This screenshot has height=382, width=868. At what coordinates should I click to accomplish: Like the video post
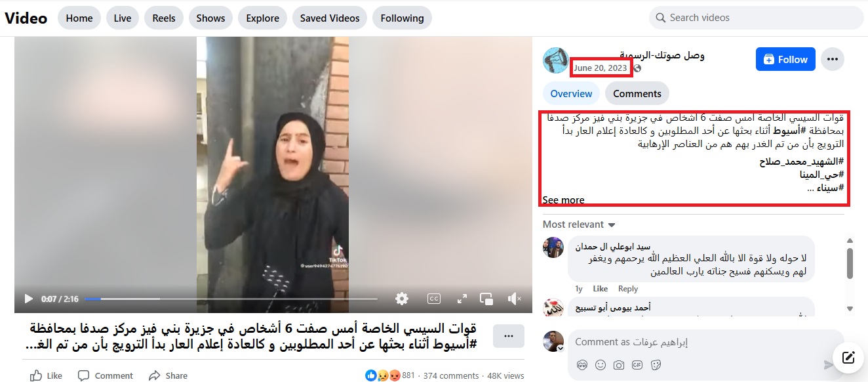pyautogui.click(x=47, y=376)
